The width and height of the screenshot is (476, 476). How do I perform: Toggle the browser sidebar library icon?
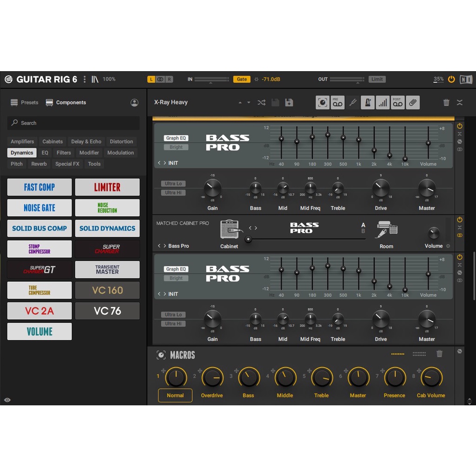[95, 79]
